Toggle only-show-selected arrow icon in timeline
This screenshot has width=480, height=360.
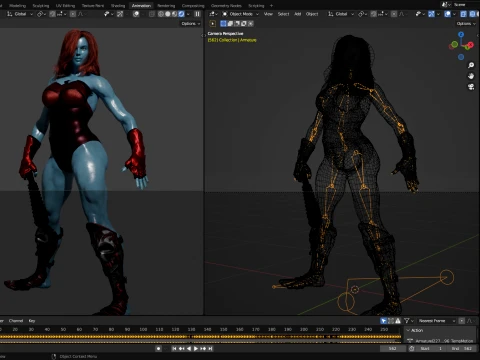tap(384, 321)
